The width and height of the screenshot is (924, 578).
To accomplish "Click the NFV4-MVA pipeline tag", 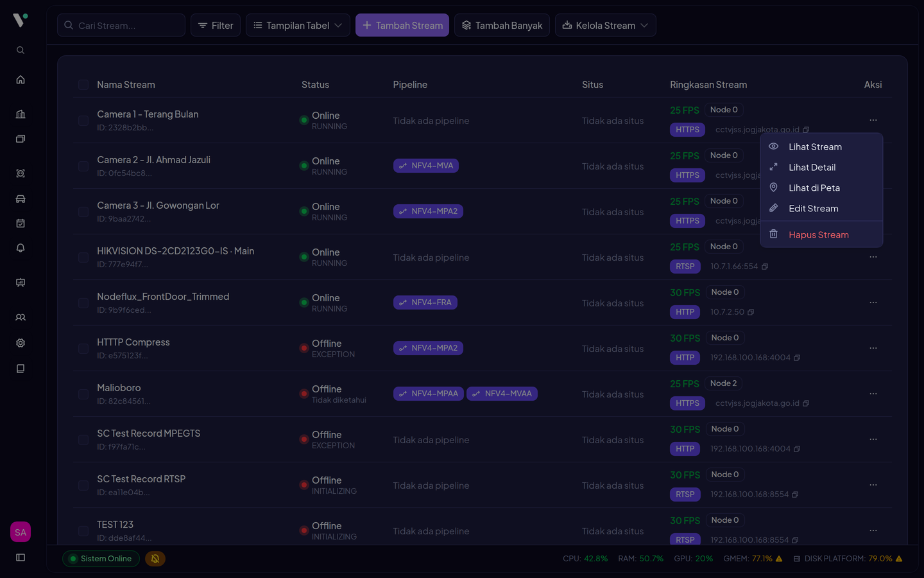I will click(x=426, y=166).
